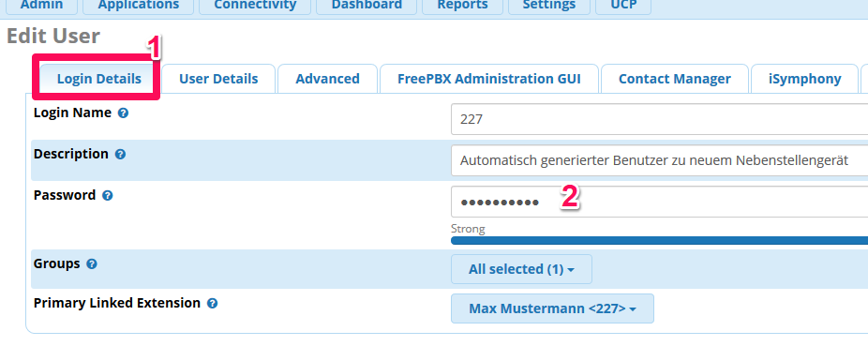Open Groups 'All selected (1)' dropdown
Screen dimensions: 868x361
(521, 269)
